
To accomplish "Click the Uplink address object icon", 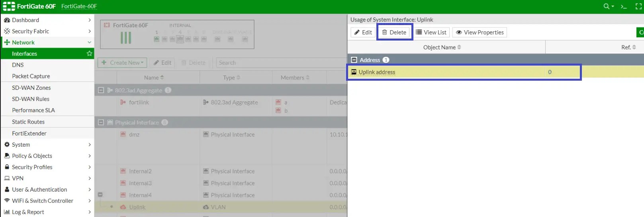I will [x=353, y=72].
